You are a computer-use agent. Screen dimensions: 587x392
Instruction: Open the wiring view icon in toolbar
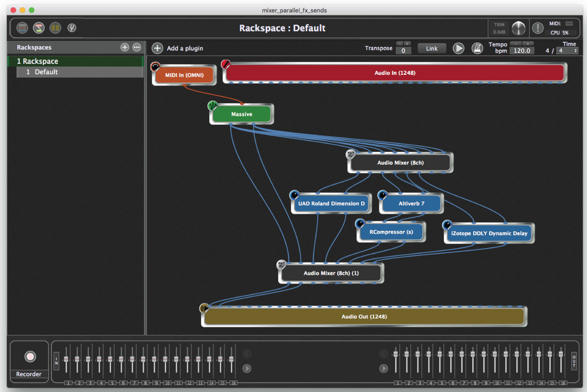(x=39, y=28)
